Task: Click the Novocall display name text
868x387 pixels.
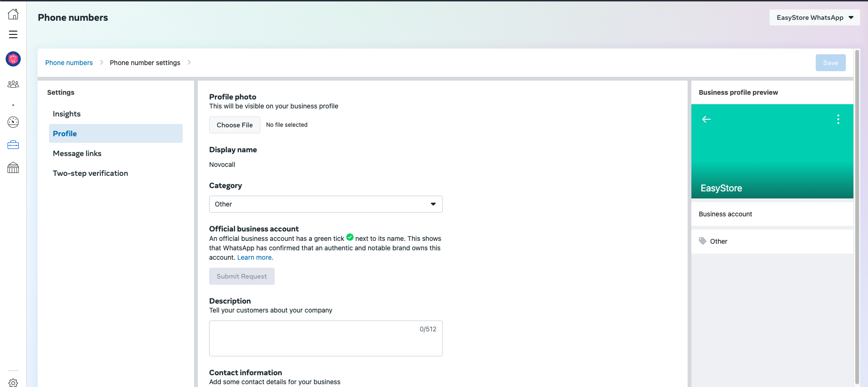Action: click(222, 165)
